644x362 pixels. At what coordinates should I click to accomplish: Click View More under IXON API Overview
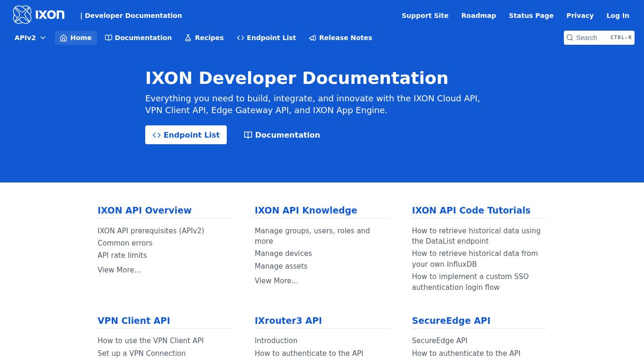(x=119, y=270)
